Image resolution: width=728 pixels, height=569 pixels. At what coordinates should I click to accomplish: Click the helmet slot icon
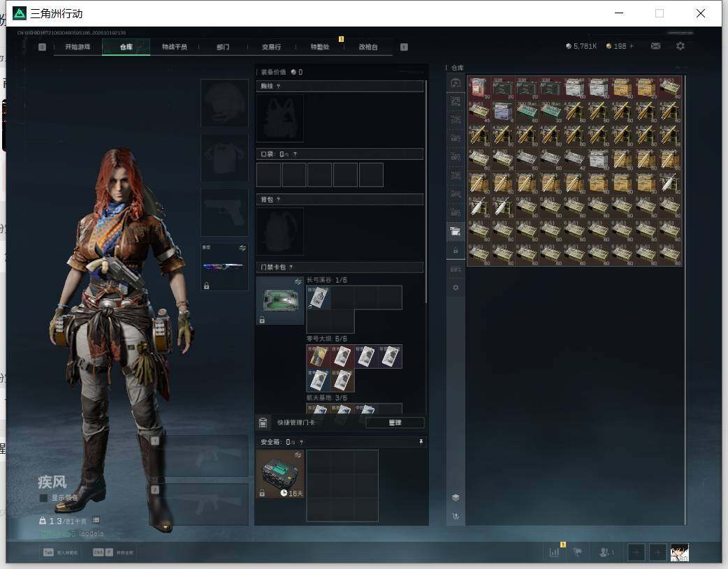click(x=224, y=103)
